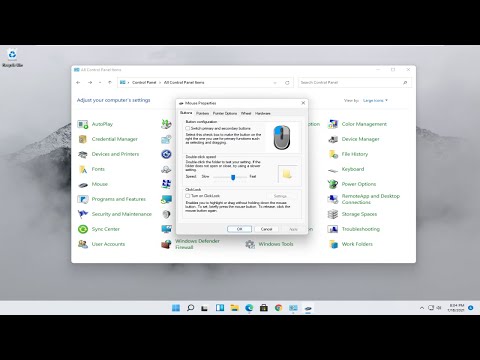Viewport: 480px width, 360px height.
Task: Open Devices and Printers icon
Action: click(x=83, y=154)
